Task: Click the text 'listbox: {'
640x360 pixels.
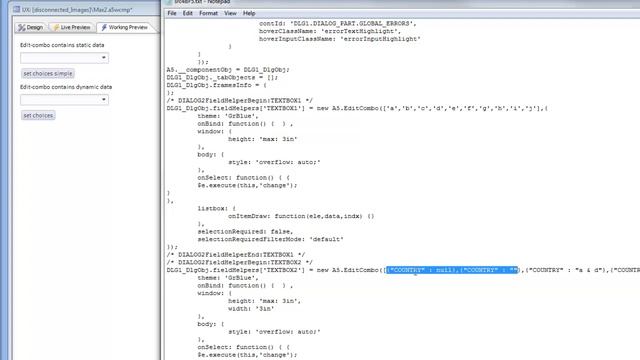Action: [x=217, y=208]
